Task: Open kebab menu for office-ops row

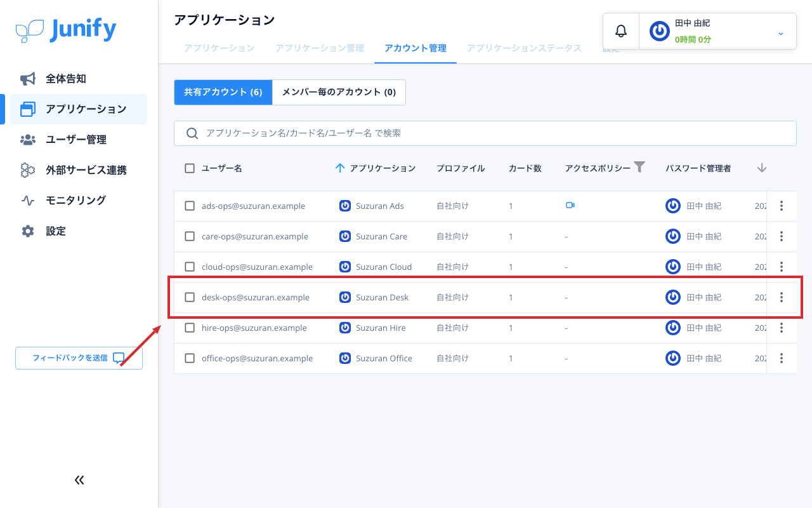Action: 782,358
